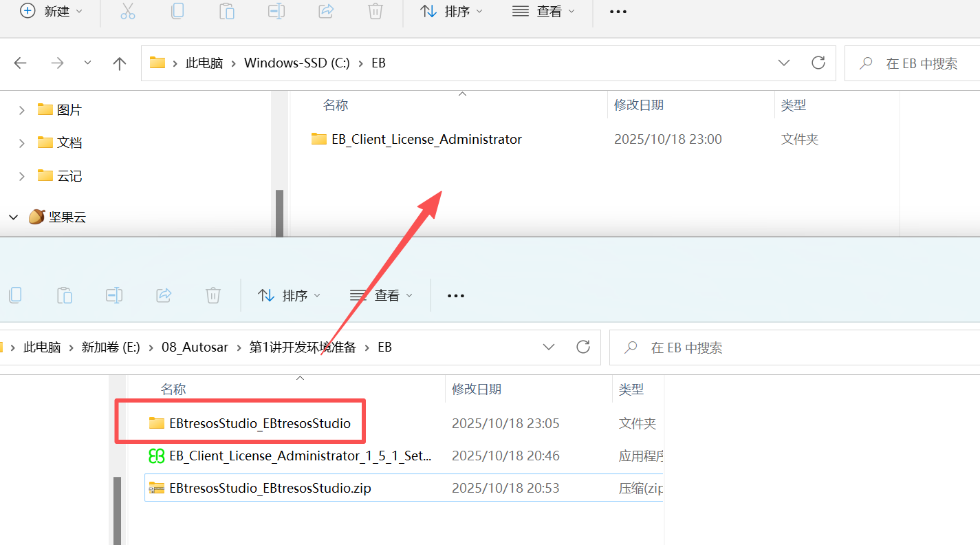Open the 排序 dropdown in bottom window

289,295
